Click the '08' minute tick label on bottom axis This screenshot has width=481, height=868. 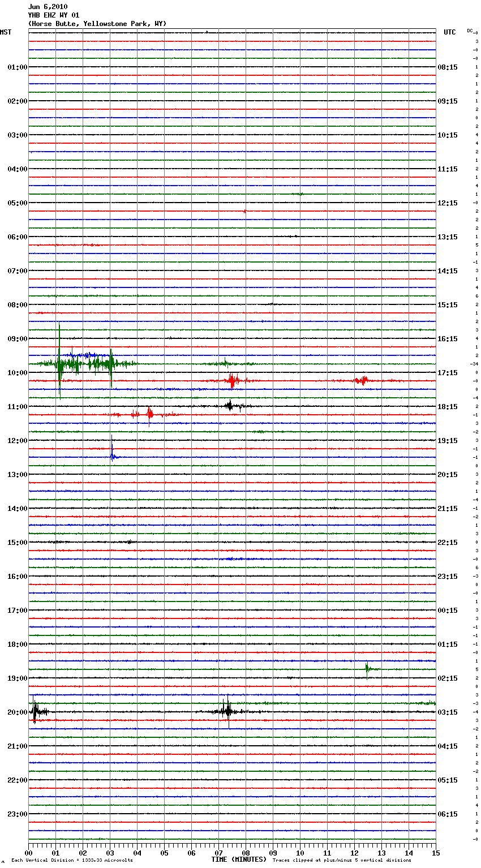coord(246,853)
